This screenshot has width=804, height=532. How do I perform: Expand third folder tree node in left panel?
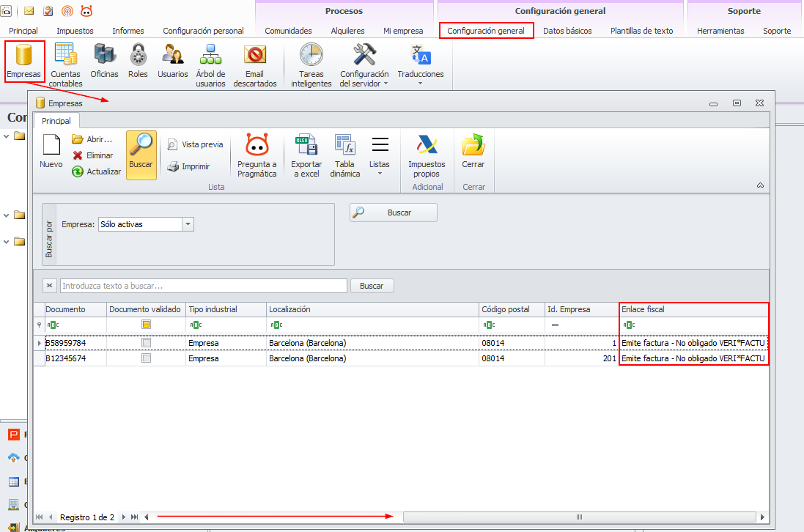(6, 241)
